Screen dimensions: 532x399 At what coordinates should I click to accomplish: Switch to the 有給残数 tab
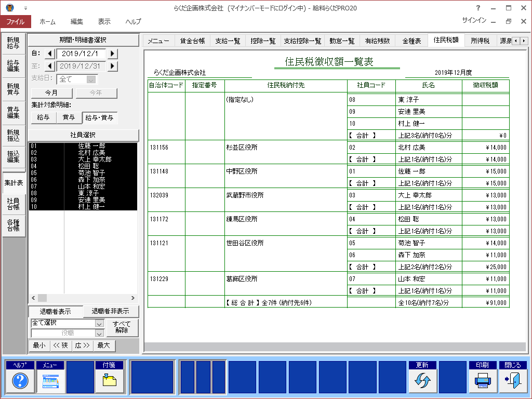coord(377,41)
